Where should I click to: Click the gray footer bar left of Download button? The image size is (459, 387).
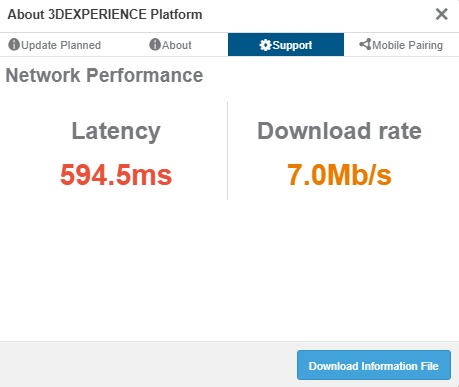point(148,364)
